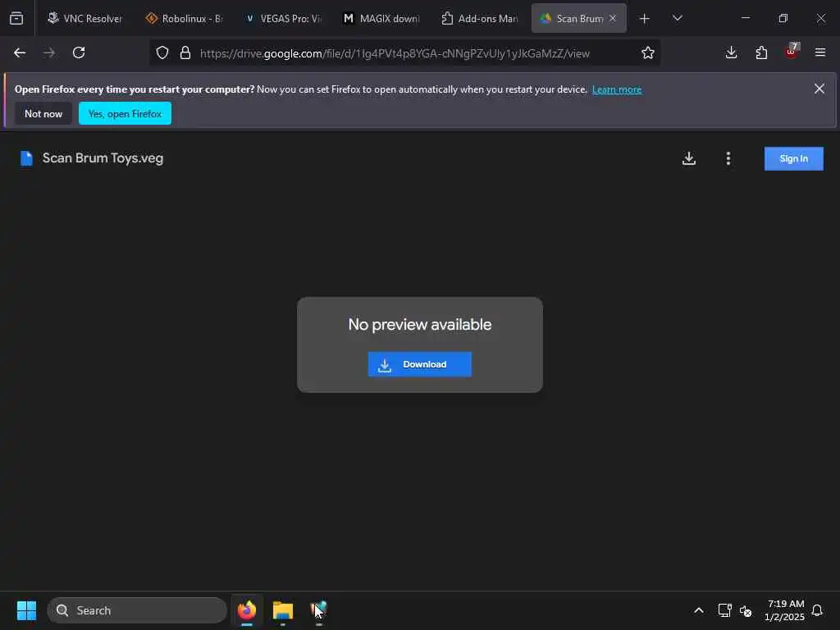This screenshot has height=630, width=840.
Task: Open the Firefox downloads panel
Action: point(731,52)
